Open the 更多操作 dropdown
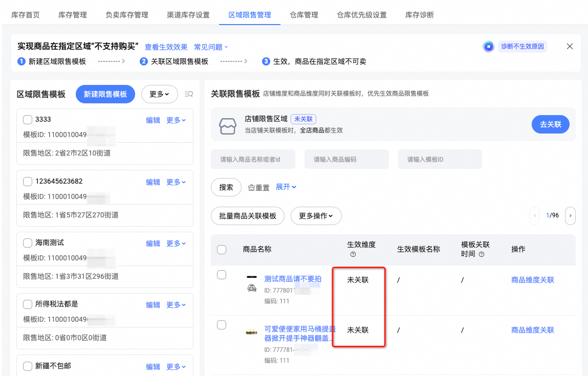This screenshot has height=376, width=588. pos(316,216)
